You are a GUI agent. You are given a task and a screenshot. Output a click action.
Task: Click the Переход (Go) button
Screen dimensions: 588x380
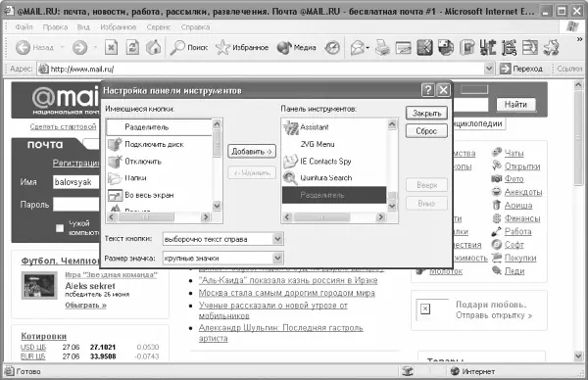(x=521, y=69)
